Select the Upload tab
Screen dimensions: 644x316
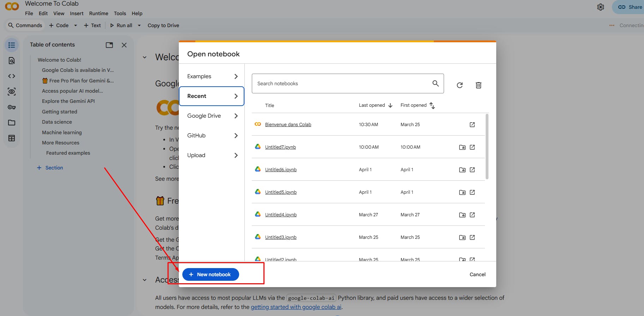click(212, 155)
